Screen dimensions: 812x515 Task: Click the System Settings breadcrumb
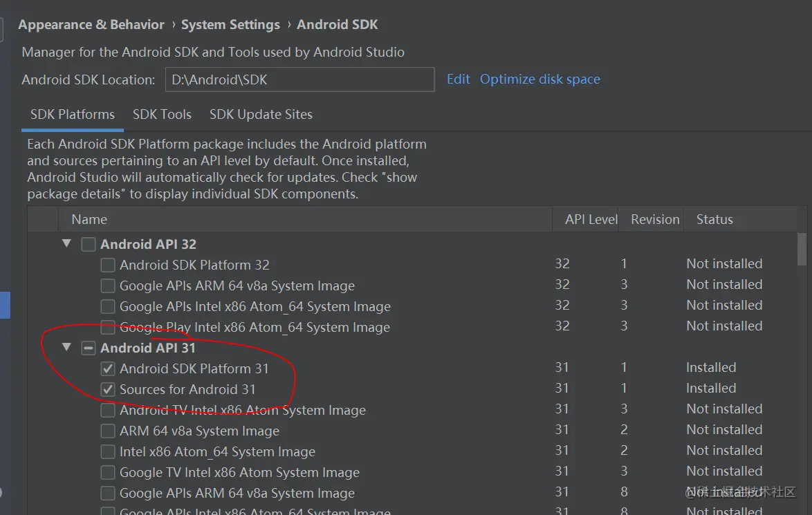click(x=230, y=24)
